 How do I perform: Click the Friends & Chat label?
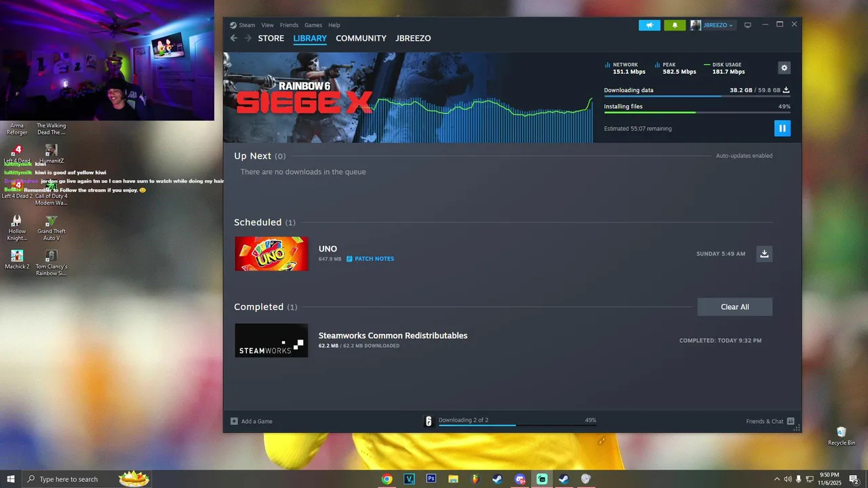[x=764, y=422]
